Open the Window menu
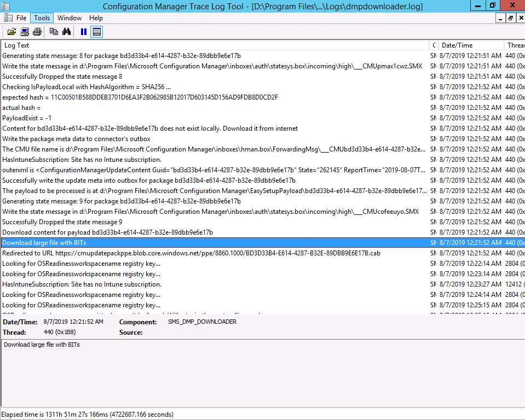 tap(70, 18)
